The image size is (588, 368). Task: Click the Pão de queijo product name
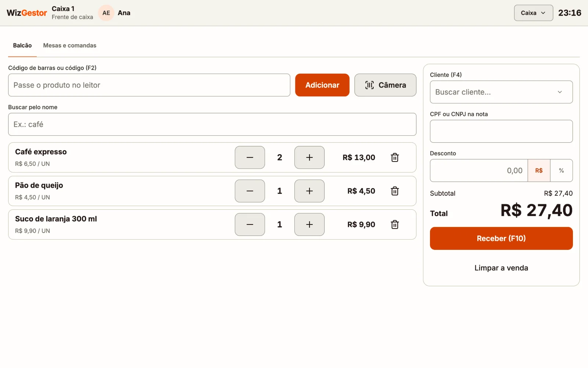coord(39,185)
